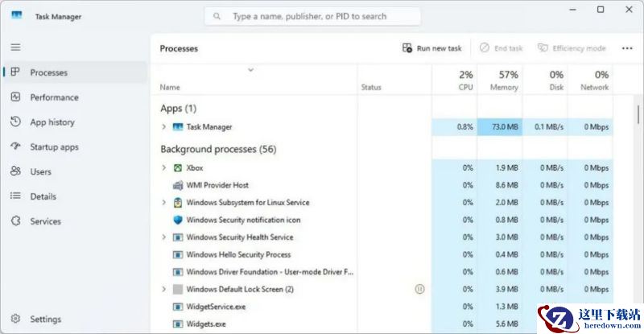Viewport: 644px width, 334px height.
Task: Click suspended status icon on Windows Default Lock Screen
Action: (x=419, y=289)
